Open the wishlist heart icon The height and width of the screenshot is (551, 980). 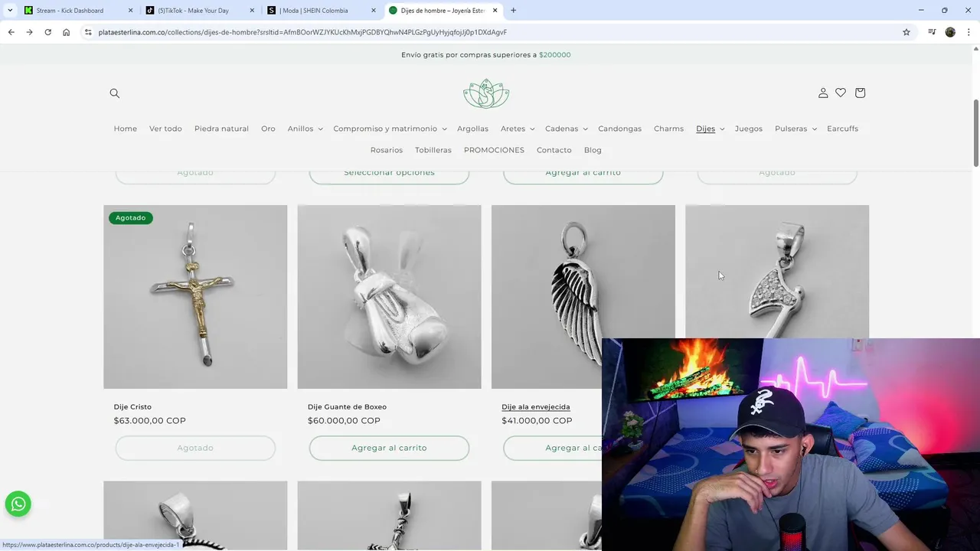(841, 93)
